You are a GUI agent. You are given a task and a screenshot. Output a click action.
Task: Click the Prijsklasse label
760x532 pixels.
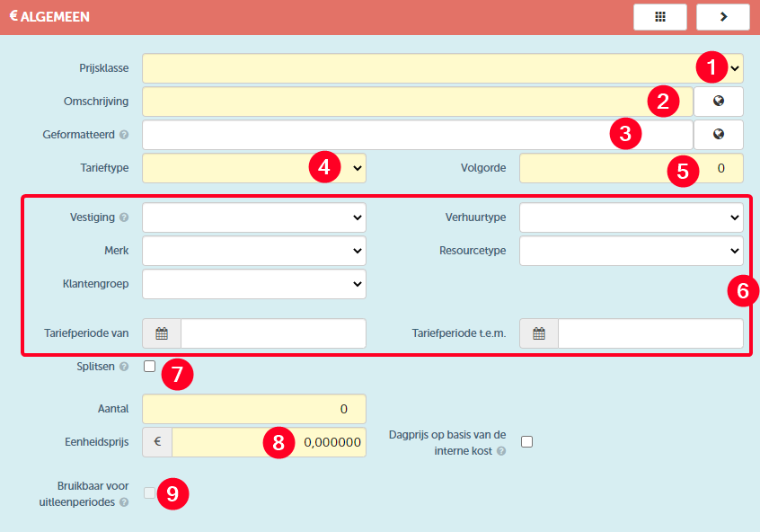(103, 68)
